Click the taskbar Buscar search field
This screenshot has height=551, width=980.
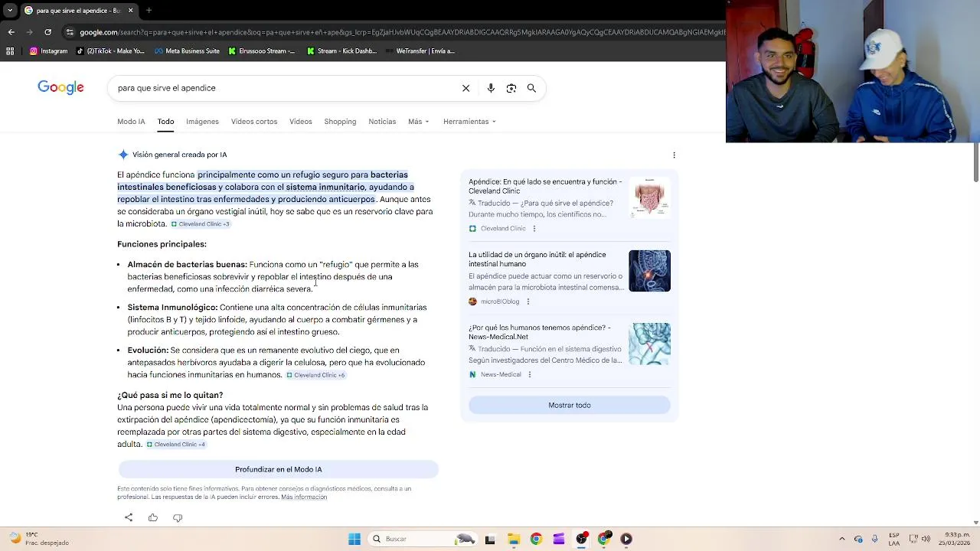click(x=421, y=539)
